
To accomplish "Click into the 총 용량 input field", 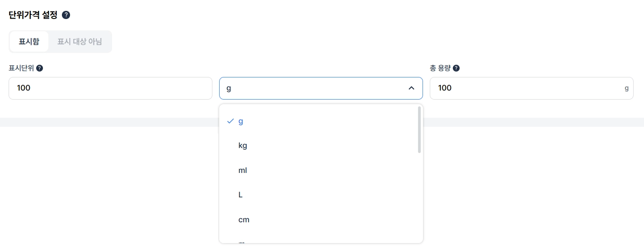I will coord(524,88).
